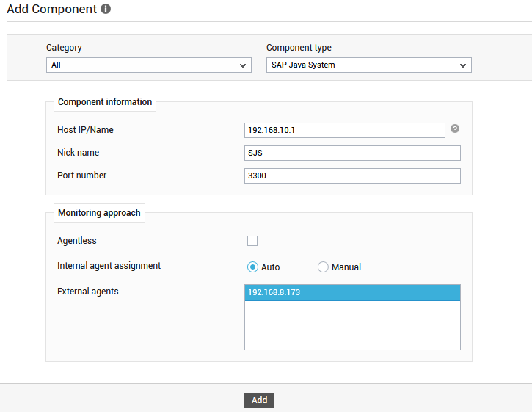This screenshot has width=532, height=412.
Task: Click the Component information section heading
Action: coord(105,102)
